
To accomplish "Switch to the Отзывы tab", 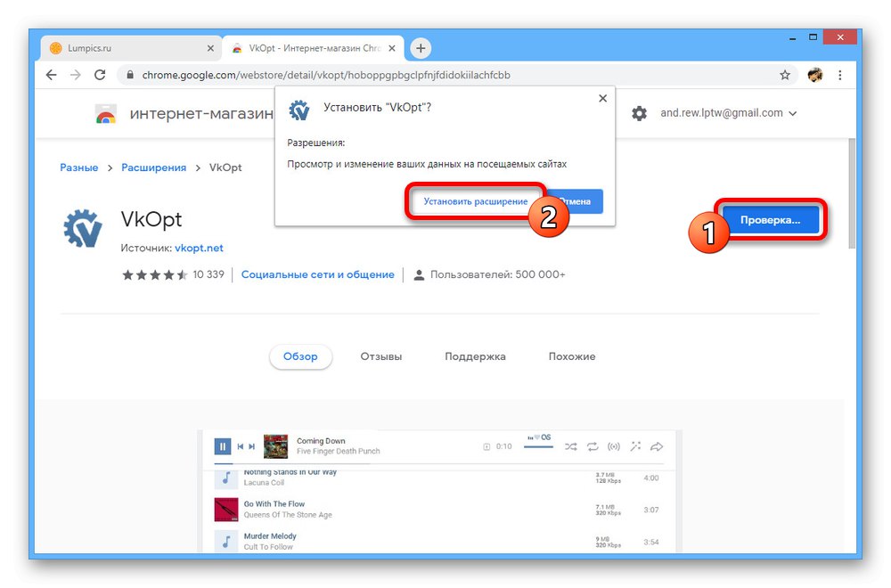I will click(380, 356).
